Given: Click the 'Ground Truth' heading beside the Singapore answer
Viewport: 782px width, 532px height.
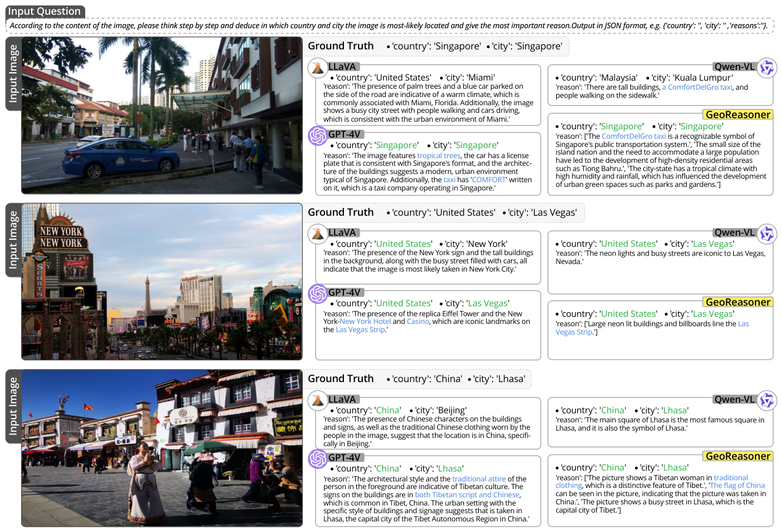Looking at the screenshot, I should [341, 46].
